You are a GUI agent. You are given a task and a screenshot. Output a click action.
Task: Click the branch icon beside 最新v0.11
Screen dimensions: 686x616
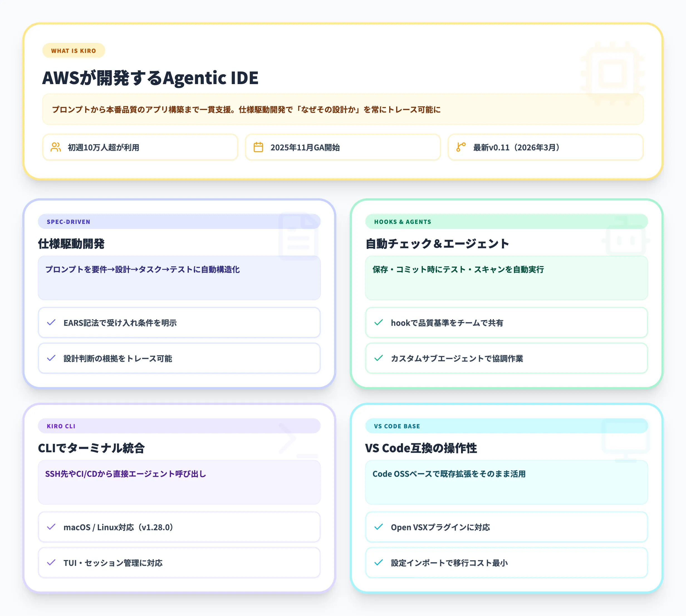[x=460, y=147]
